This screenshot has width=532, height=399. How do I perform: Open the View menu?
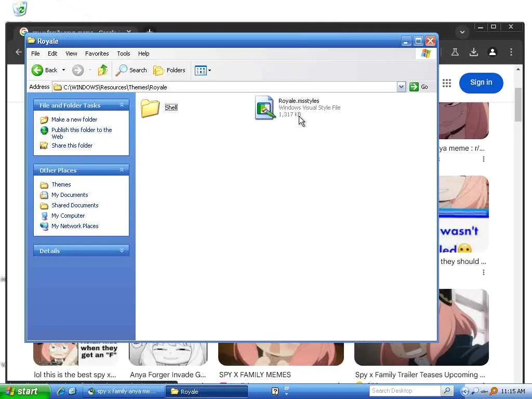point(71,54)
